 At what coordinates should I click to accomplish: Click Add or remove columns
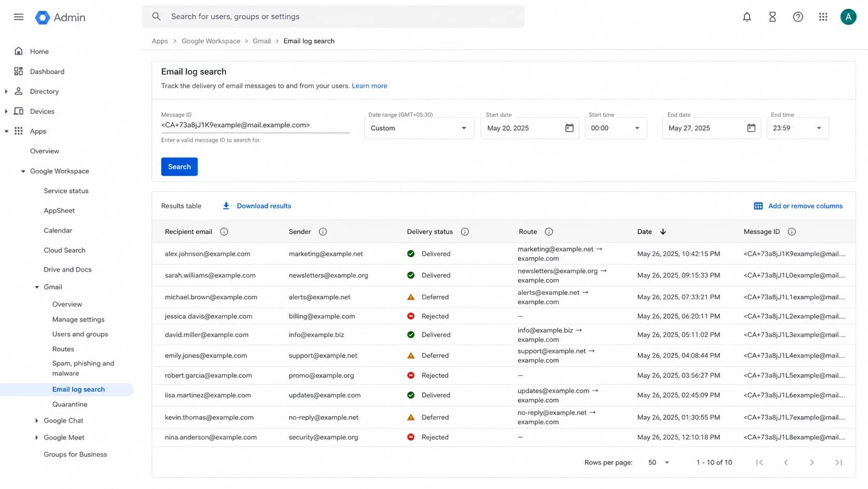[x=805, y=206]
